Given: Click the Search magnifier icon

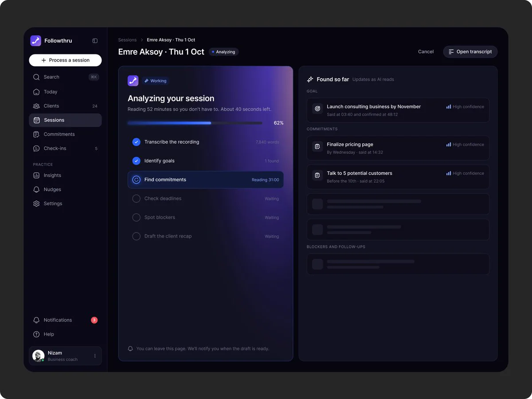Looking at the screenshot, I should tap(36, 77).
